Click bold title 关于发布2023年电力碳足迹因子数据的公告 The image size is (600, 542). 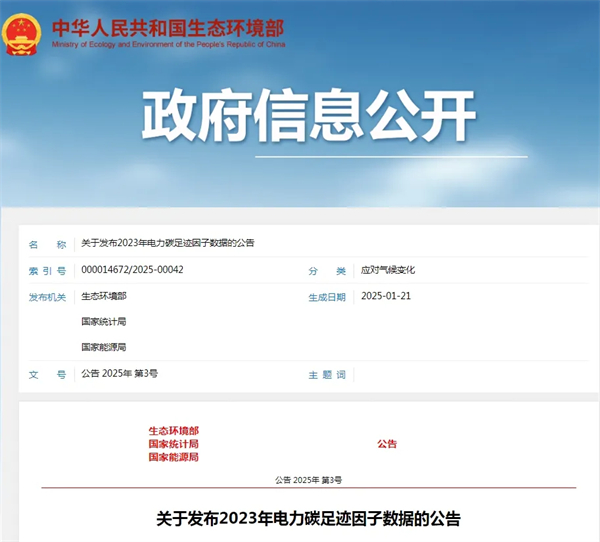point(308,519)
